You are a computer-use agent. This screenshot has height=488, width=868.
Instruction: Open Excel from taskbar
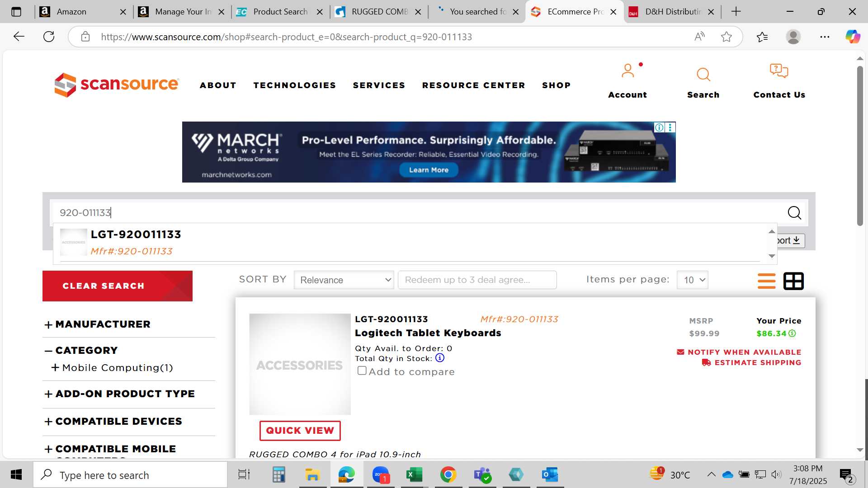[414, 474]
